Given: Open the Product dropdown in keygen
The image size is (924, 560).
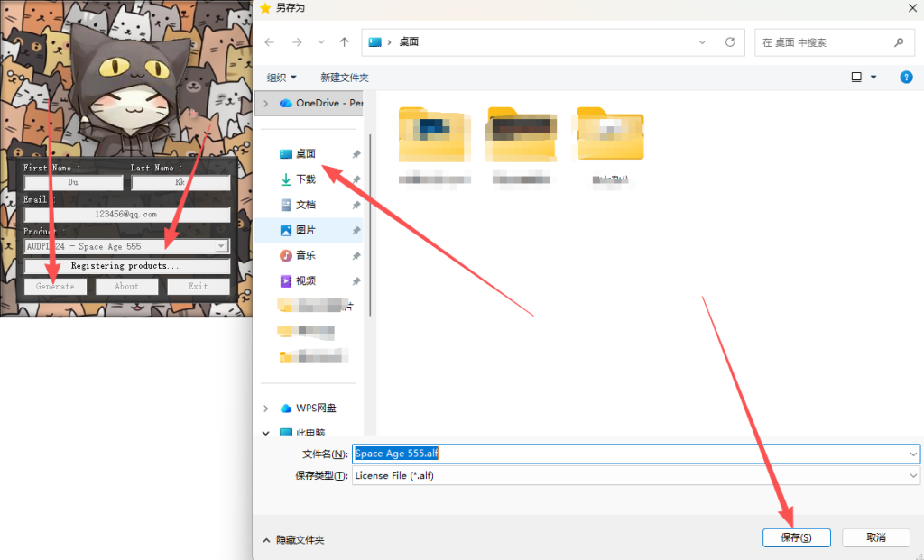Looking at the screenshot, I should coord(221,246).
